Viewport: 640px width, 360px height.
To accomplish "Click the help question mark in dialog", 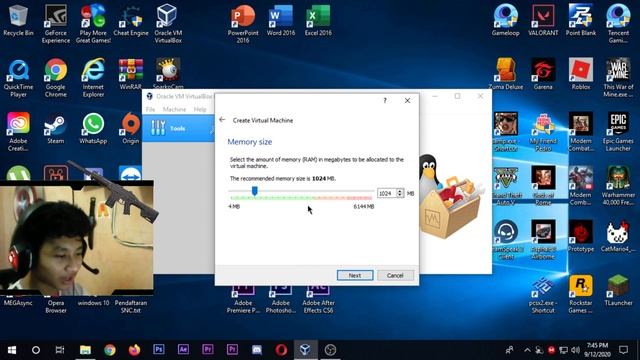I will click(385, 100).
